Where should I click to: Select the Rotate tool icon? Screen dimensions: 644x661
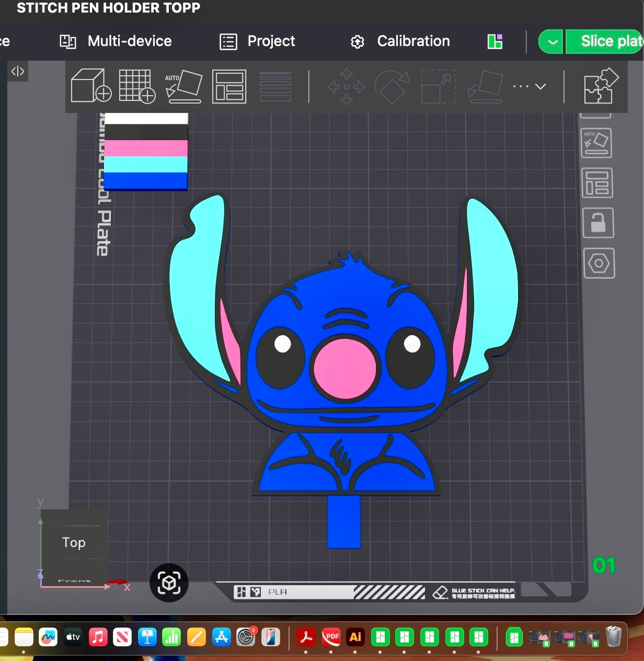click(392, 86)
